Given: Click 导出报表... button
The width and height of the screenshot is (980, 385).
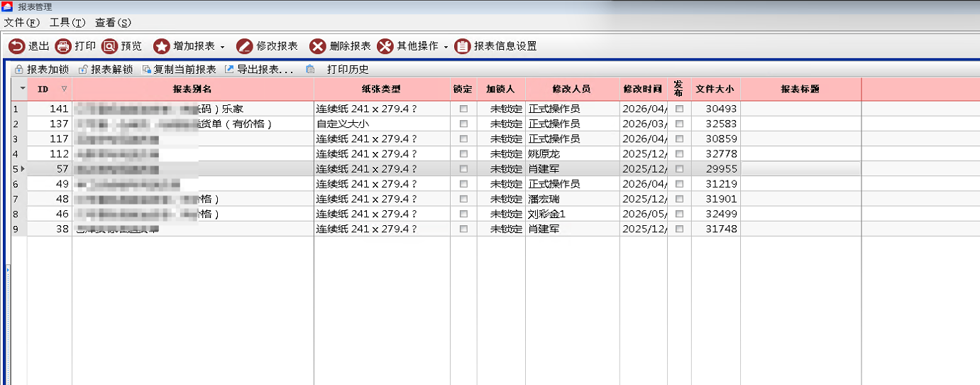Looking at the screenshot, I should (259, 70).
